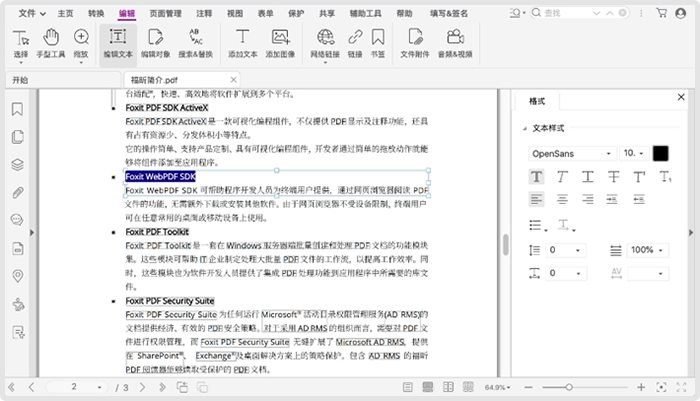The width and height of the screenshot is (700, 401).
Task: Click the 添加文本 add text tool
Action: click(242, 44)
